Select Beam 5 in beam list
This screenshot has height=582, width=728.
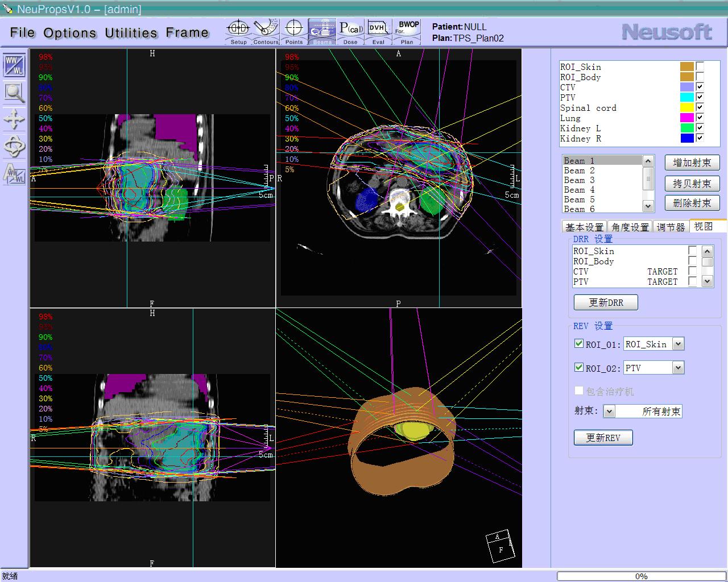point(602,199)
